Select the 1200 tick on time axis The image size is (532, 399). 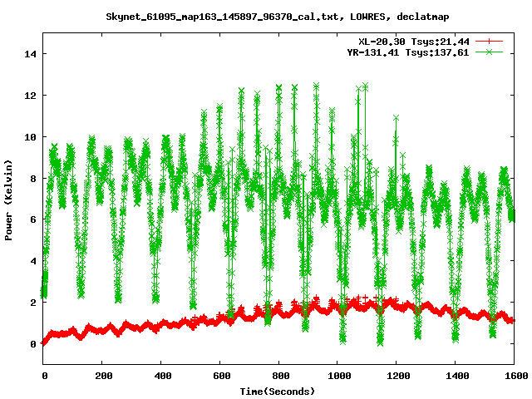tap(397, 376)
